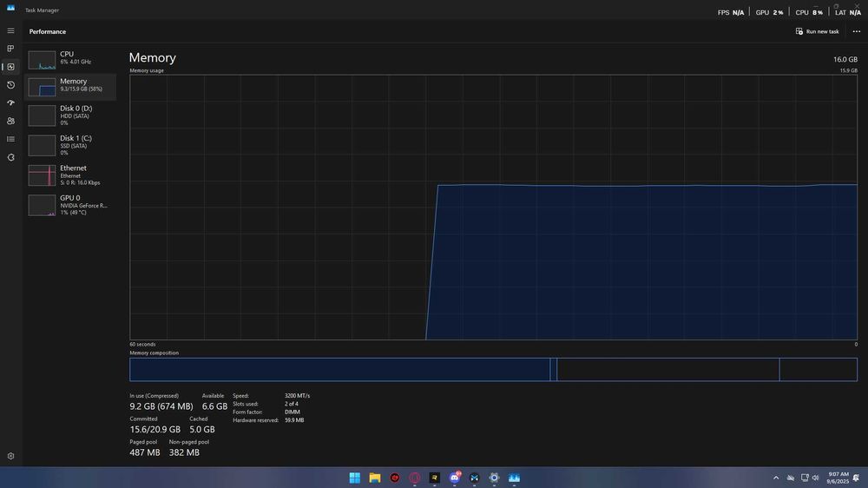
Task: Click the 16.0 GB total memory label
Action: pos(845,59)
